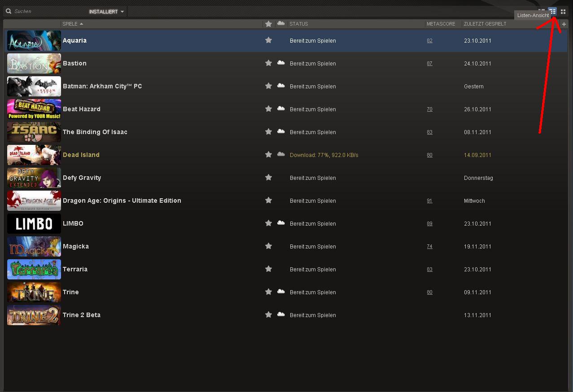Image resolution: width=573 pixels, height=392 pixels.
Task: Click the cloud icon for Batman: Arkham City
Action: pyautogui.click(x=281, y=86)
